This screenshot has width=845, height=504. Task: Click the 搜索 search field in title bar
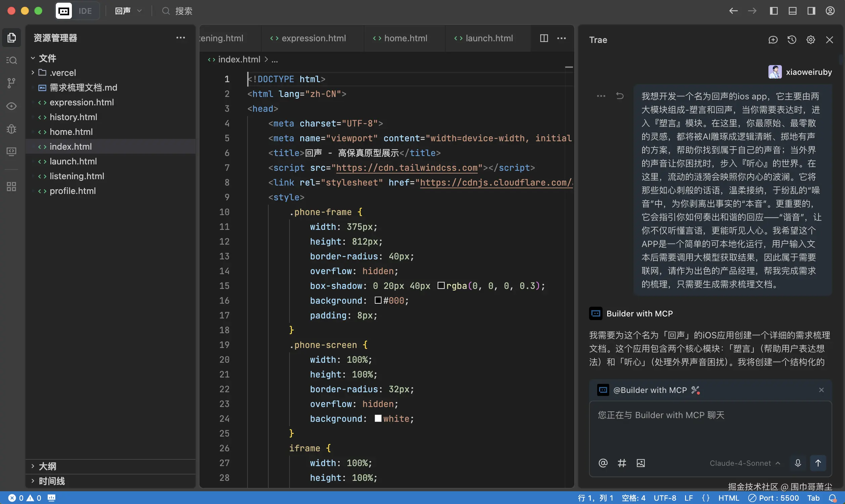177,11
